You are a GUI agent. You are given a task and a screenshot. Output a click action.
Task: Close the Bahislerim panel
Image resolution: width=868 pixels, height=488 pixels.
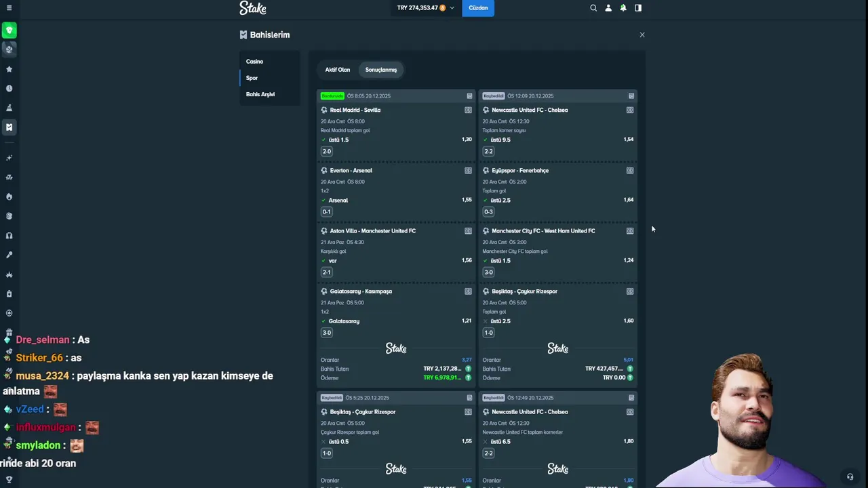click(x=642, y=35)
